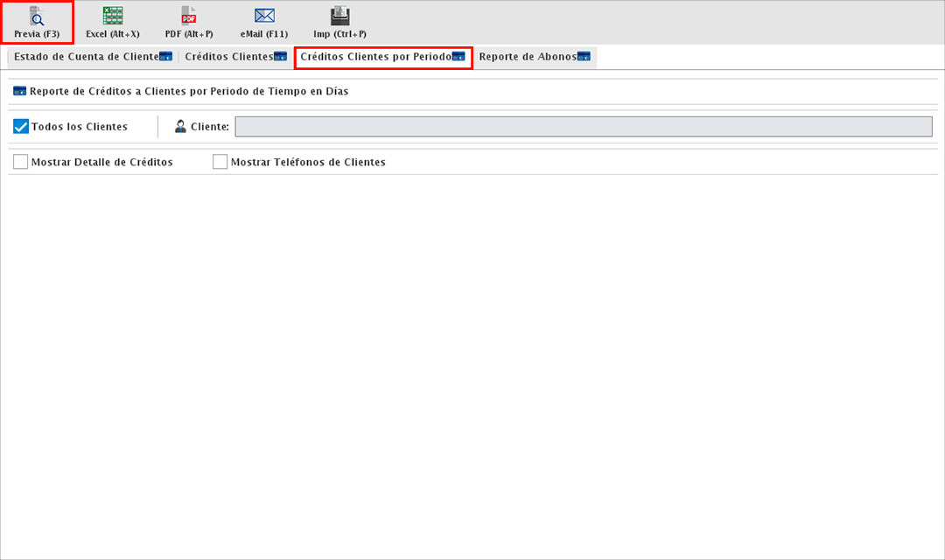945x560 pixels.
Task: Go to the Reporte de Abonos tab
Action: (527, 57)
